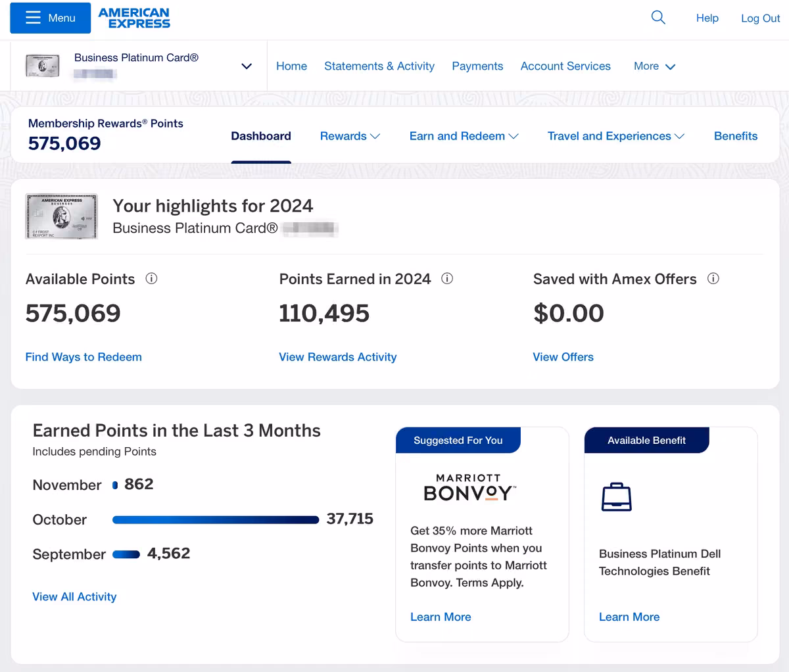
Task: Expand the Earn and Redeem dropdown
Action: click(x=464, y=136)
